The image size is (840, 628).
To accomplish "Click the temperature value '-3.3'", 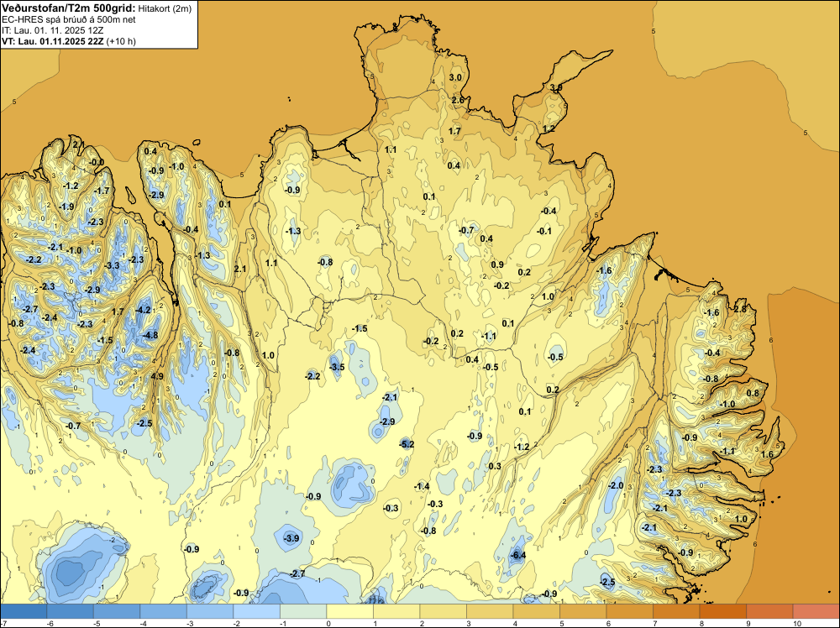I will coord(112,265).
